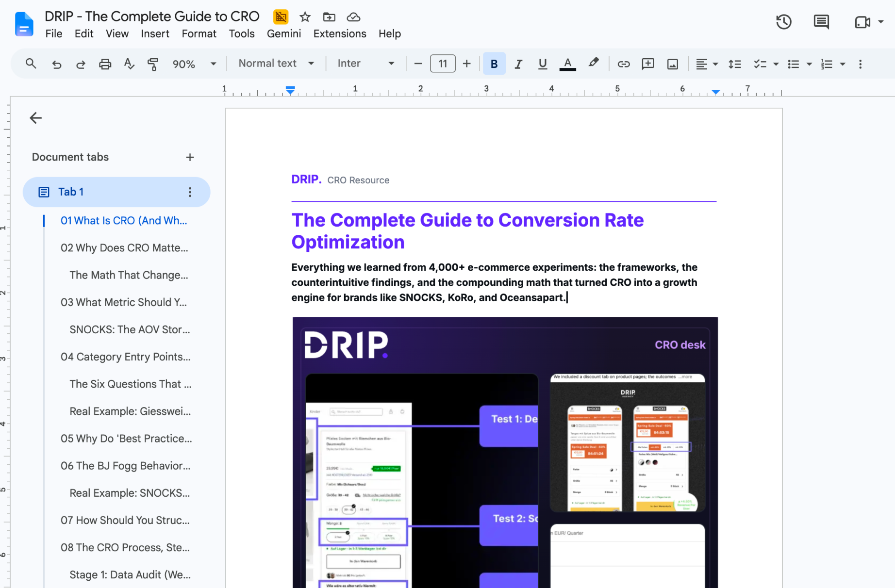Open the Gemini menu
The height and width of the screenshot is (588, 895).
(284, 33)
